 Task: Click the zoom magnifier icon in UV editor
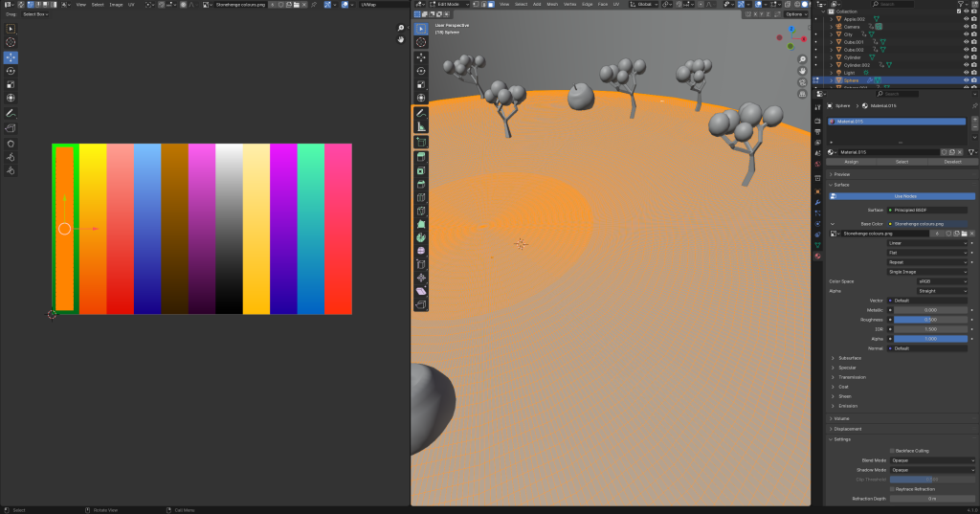pos(401,29)
